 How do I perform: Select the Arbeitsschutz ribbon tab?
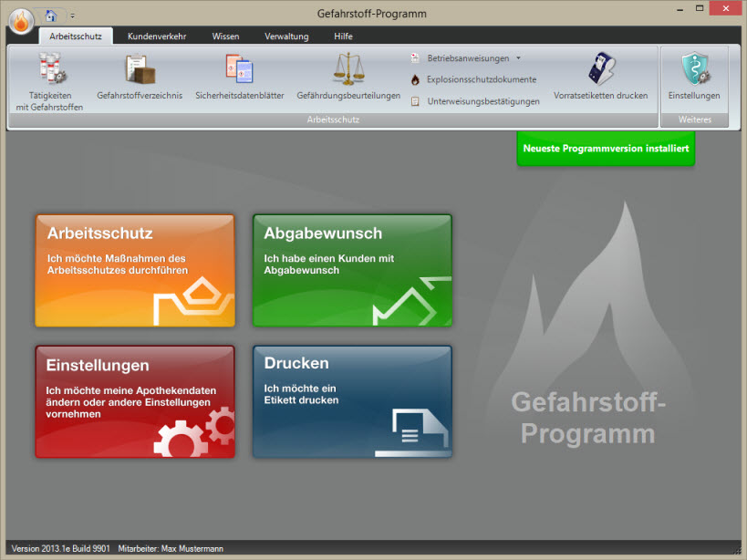(76, 36)
